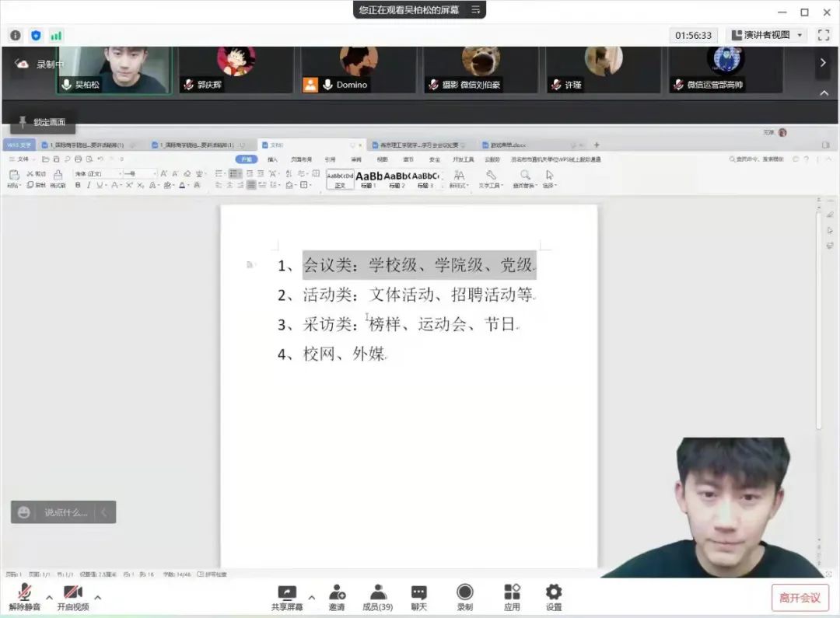This screenshot has height=618, width=840.
Task: Click the network signal status icon
Action: 56,35
